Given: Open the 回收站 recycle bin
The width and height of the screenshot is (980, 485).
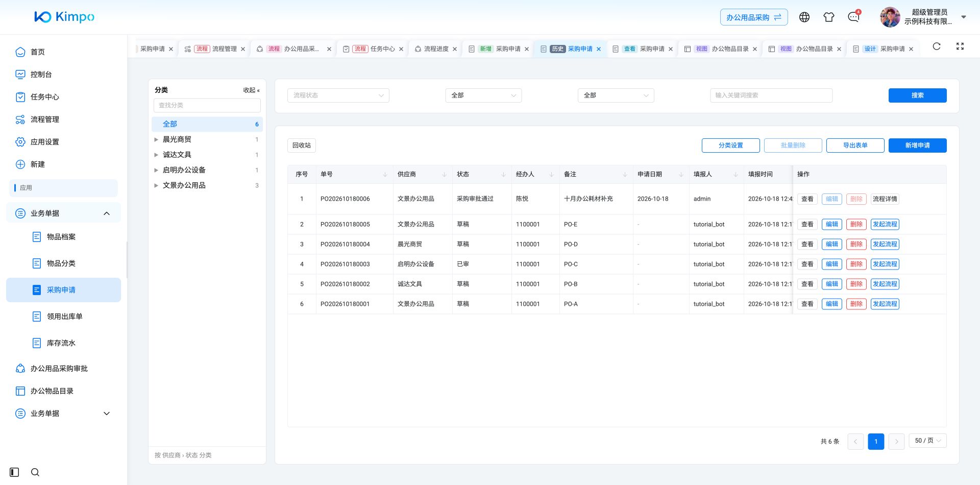Looking at the screenshot, I should [x=302, y=145].
